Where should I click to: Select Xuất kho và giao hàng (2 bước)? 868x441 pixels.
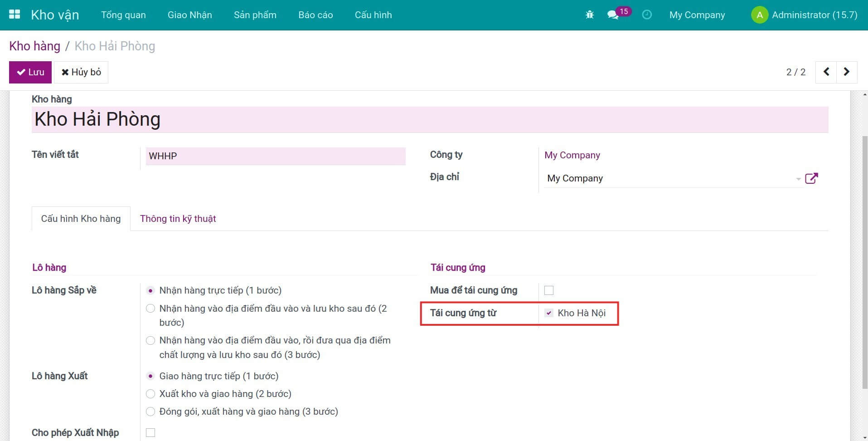point(150,394)
